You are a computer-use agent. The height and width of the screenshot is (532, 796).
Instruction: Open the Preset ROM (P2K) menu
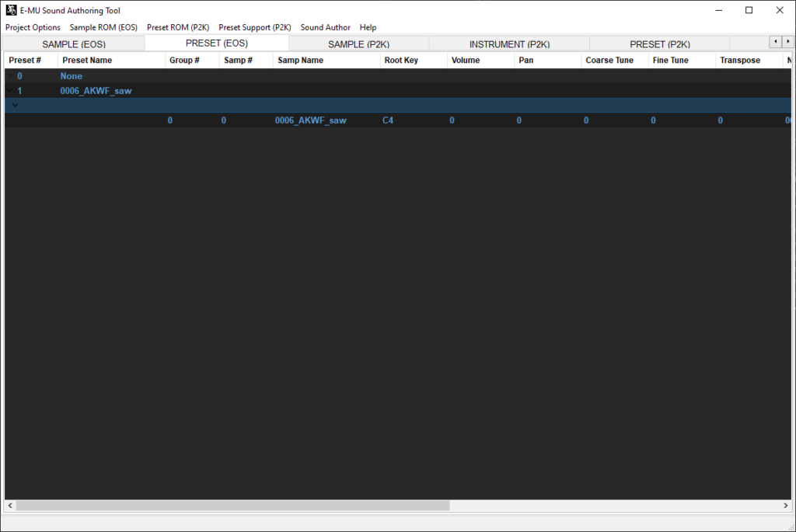coord(178,27)
